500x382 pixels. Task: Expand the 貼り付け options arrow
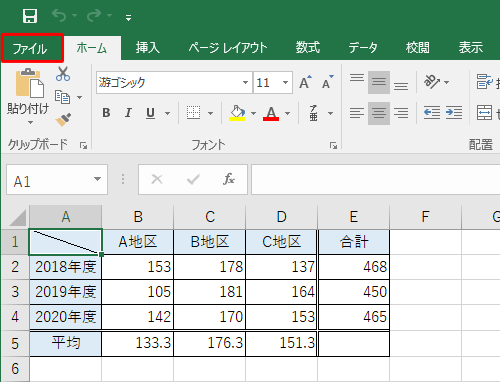point(30,122)
